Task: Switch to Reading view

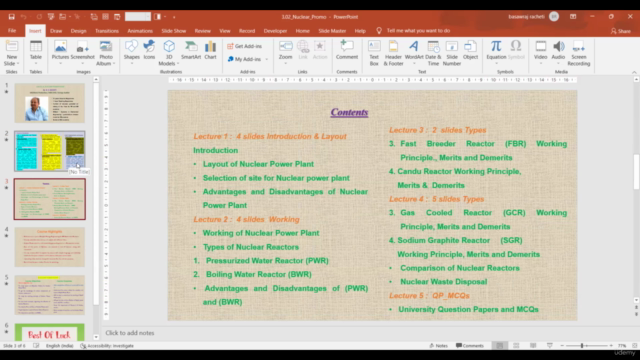Action: pyautogui.click(x=533, y=346)
